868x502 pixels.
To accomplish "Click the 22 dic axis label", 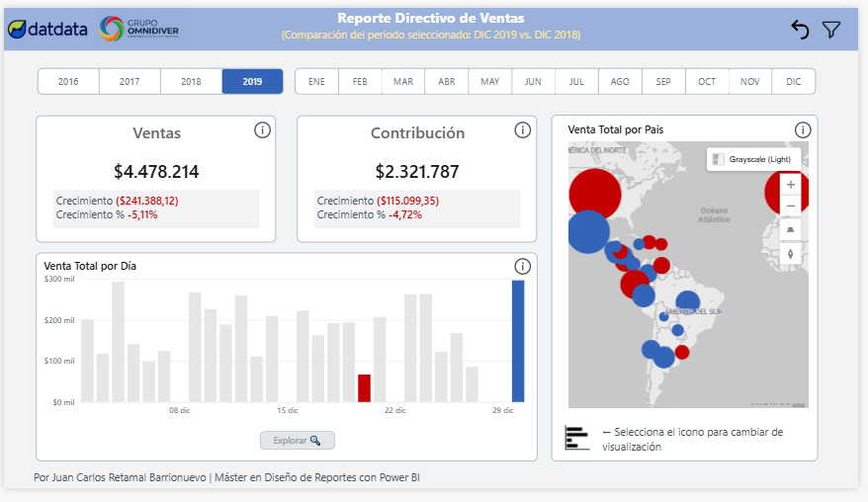I will 395,410.
